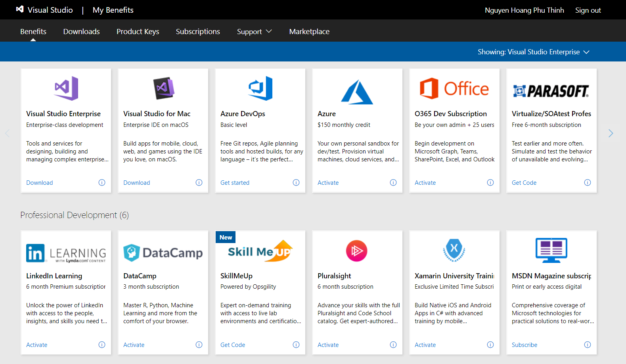
Task: Click Get started on Azure DevOps
Action: (235, 183)
